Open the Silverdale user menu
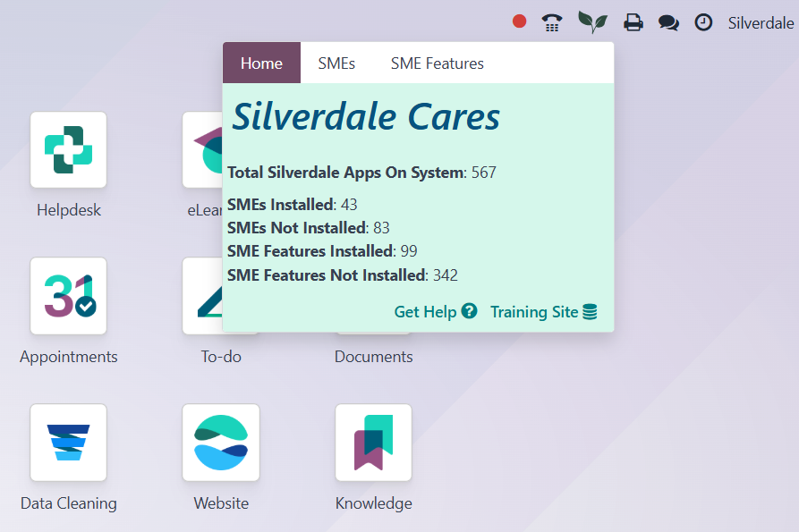 coord(761,23)
